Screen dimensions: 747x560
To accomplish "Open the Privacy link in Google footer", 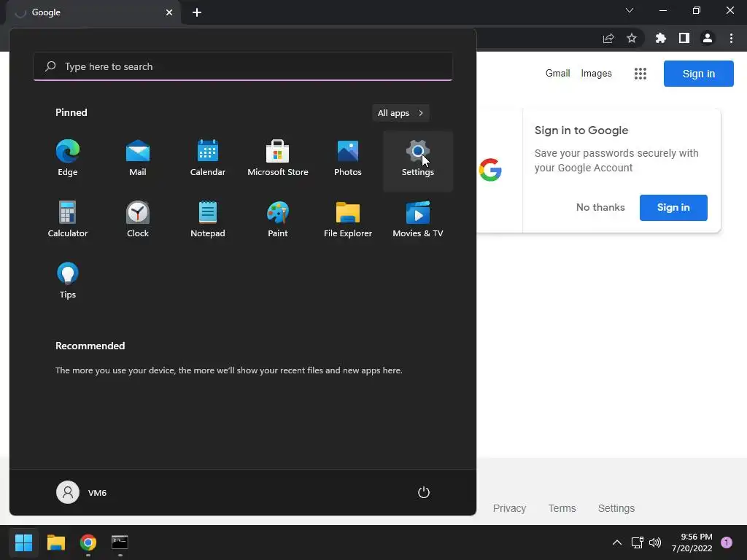I will 509,508.
